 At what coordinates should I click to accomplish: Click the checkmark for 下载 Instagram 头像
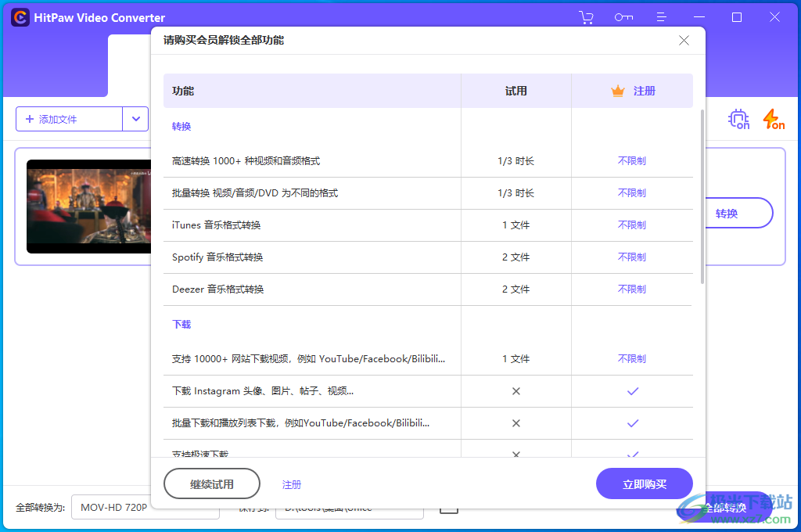pos(632,390)
